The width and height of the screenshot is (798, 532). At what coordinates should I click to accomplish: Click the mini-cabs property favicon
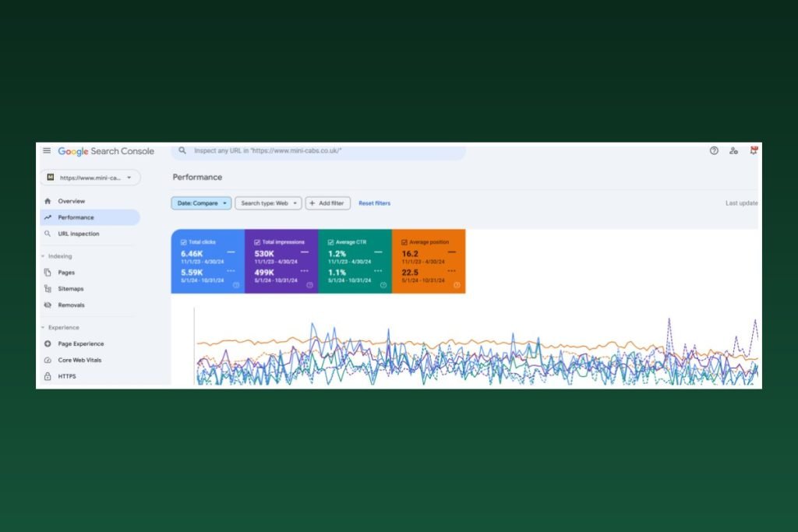[x=51, y=177]
